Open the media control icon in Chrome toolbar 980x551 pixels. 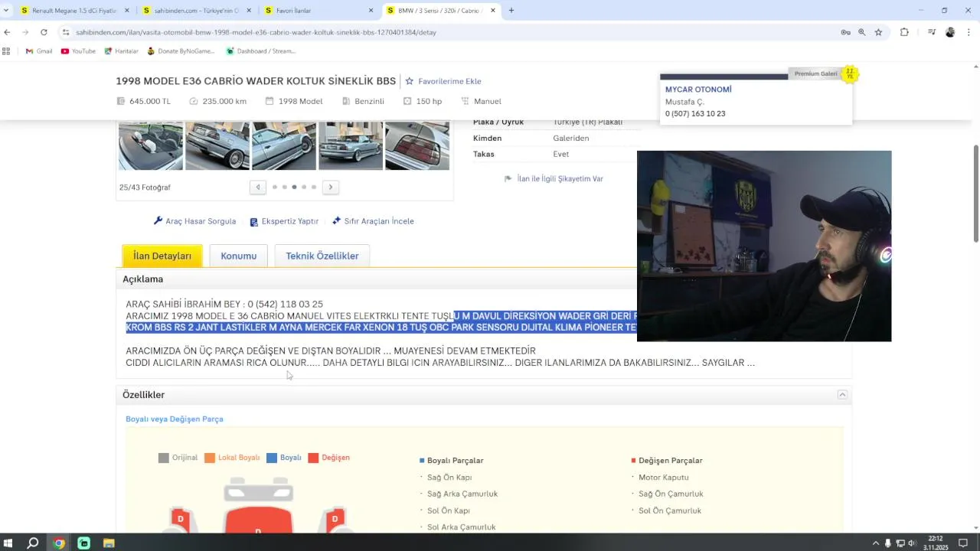[932, 32]
